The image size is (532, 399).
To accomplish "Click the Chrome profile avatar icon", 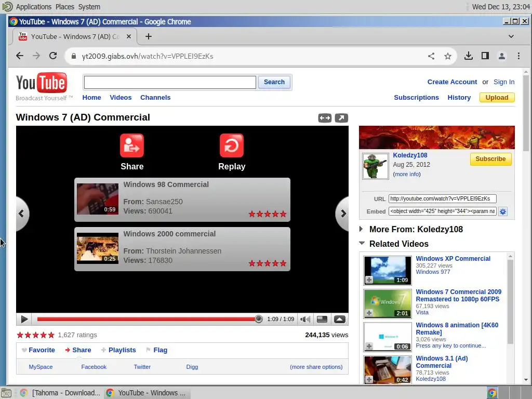I will (x=502, y=56).
